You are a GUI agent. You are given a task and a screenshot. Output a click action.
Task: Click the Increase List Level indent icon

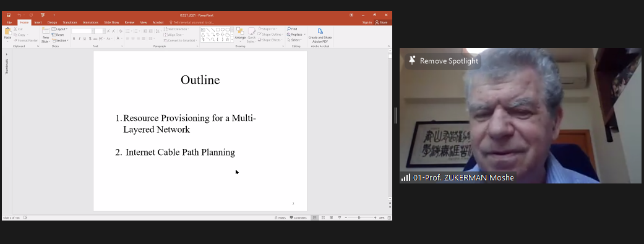tap(151, 31)
